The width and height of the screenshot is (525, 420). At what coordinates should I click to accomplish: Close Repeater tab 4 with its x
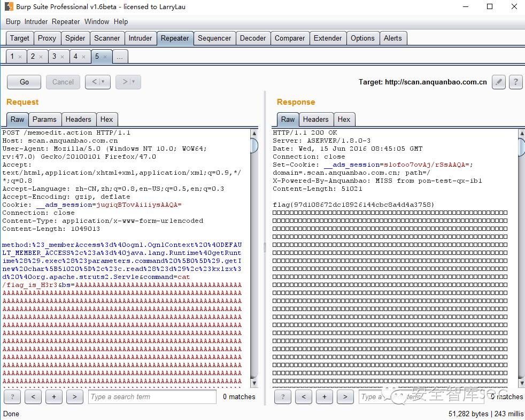pyautogui.click(x=84, y=57)
